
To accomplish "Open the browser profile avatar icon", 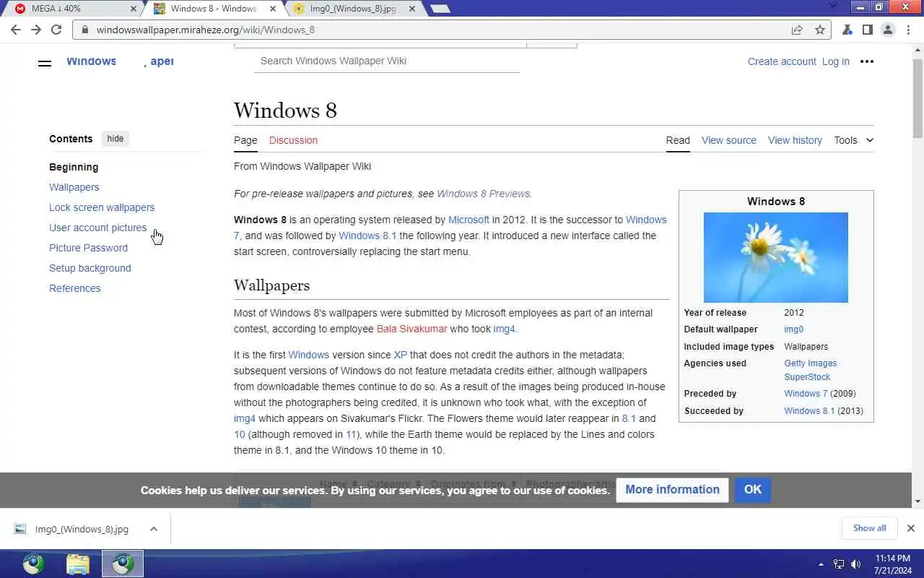I will [888, 30].
